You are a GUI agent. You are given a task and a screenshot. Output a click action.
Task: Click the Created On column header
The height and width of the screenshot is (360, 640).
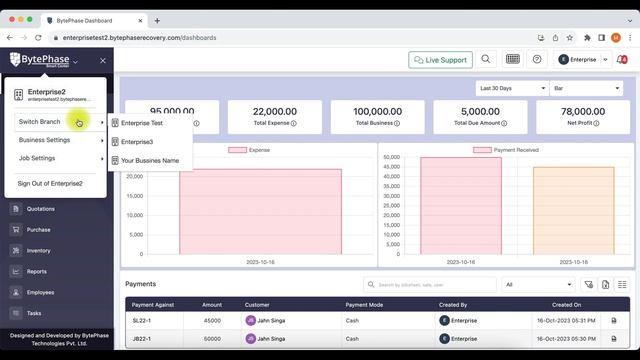click(566, 305)
